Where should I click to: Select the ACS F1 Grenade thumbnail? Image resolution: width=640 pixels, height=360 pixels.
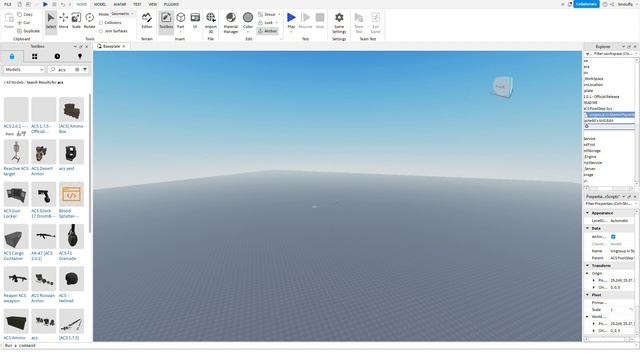[x=71, y=237]
